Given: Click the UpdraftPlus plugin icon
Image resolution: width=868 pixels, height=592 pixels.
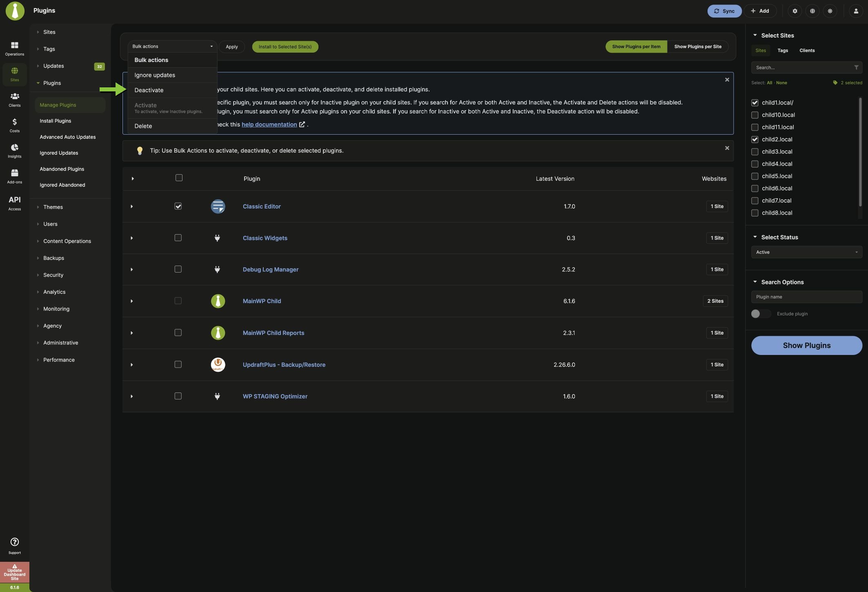Looking at the screenshot, I should (x=218, y=364).
